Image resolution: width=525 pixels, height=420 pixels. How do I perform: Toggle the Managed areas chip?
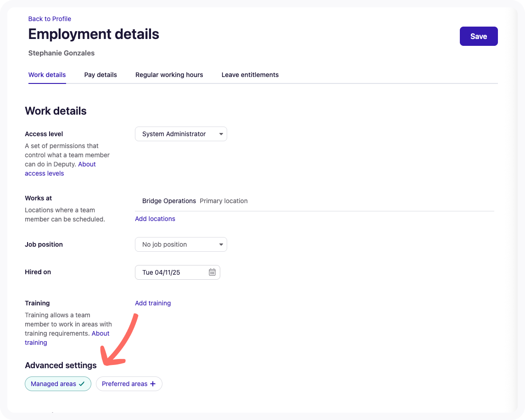[x=58, y=384]
